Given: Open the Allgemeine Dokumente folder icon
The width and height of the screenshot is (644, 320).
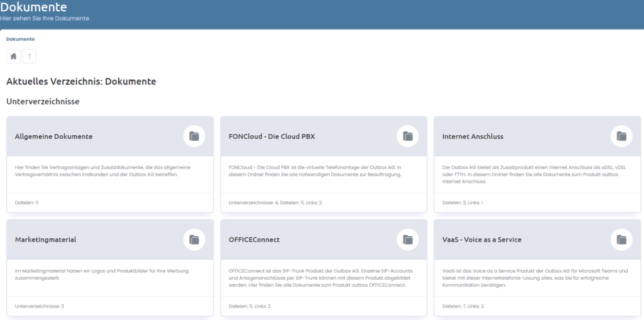Looking at the screenshot, I should [194, 136].
